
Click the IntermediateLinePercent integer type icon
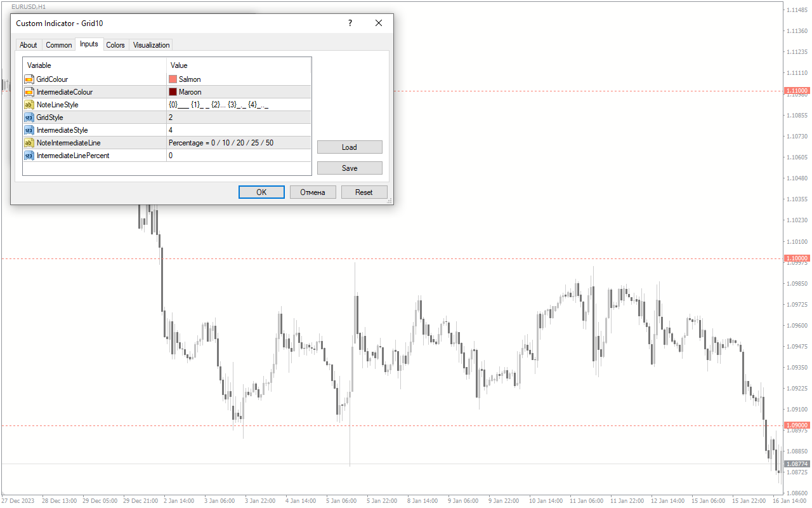point(29,156)
